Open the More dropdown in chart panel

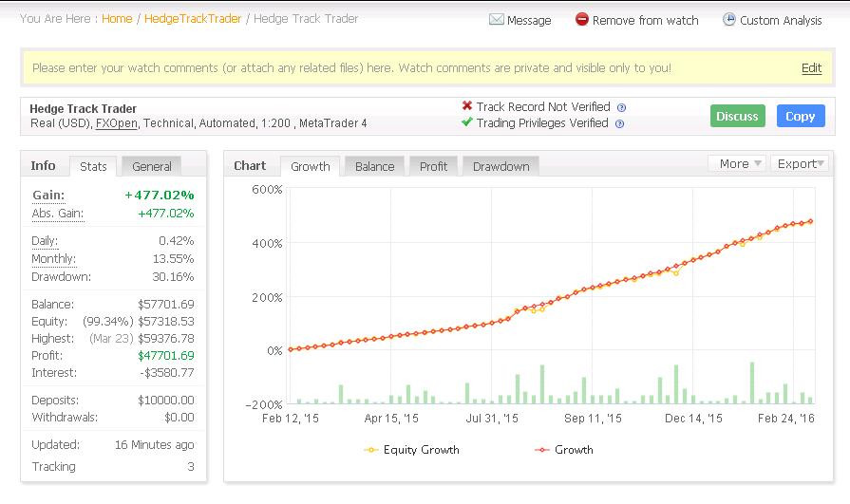pyautogui.click(x=737, y=163)
